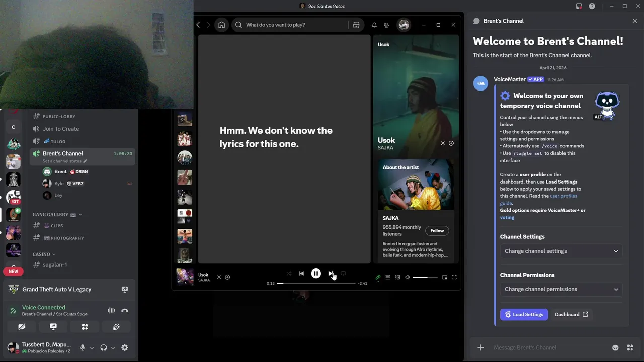
Task: Add Usok to Liked Songs in player bar
Action: click(227, 277)
